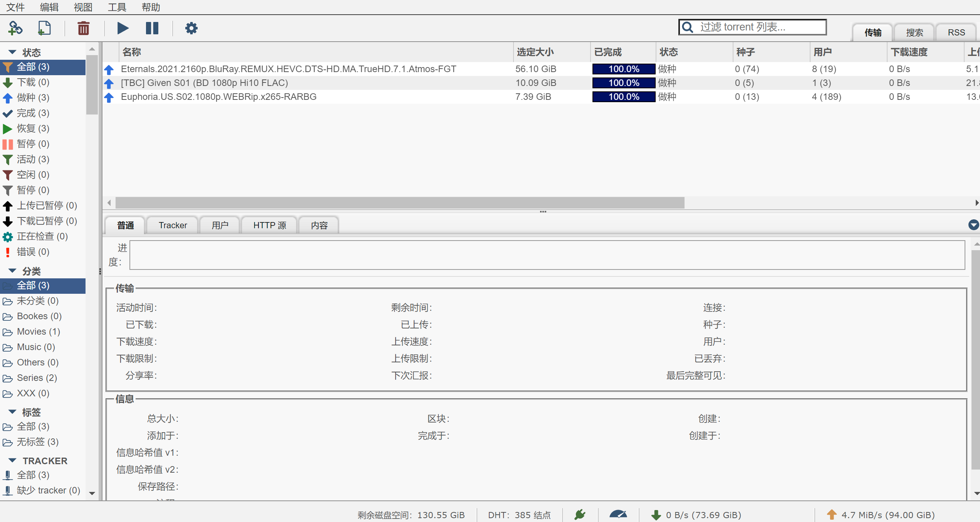This screenshot has width=980, height=522.
Task: Resume torrents with the play icon
Action: pos(123,28)
